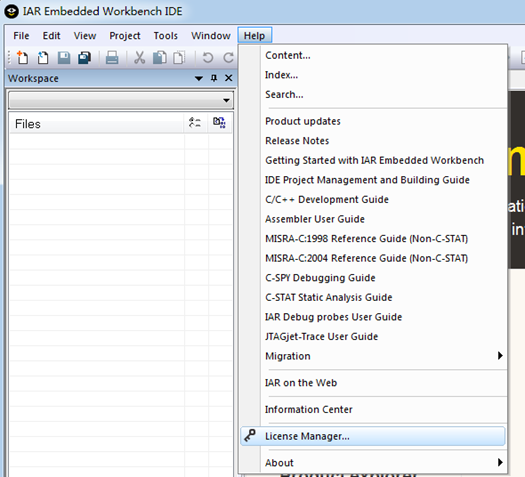Open Getting Started with IAR Embedded Workbench
The image size is (525, 477).
tap(373, 160)
